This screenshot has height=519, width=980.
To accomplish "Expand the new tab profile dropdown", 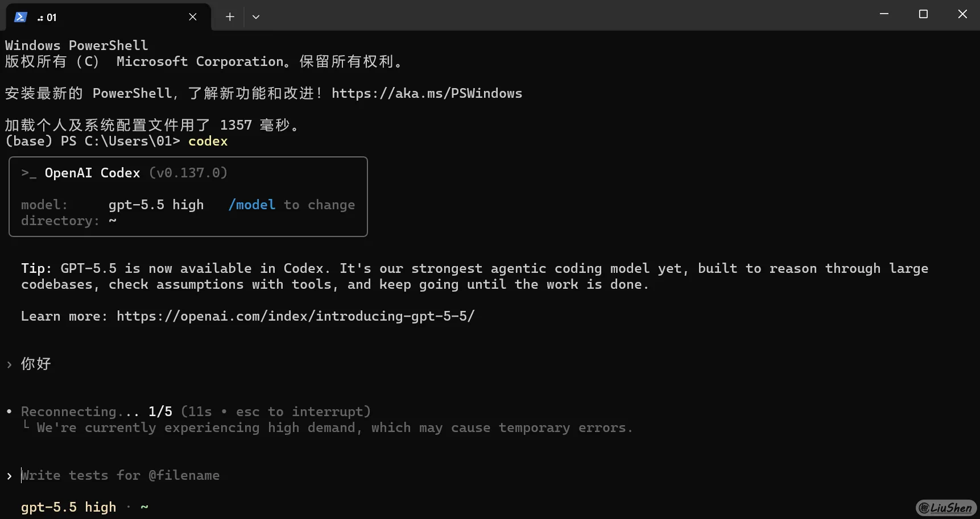I will (256, 17).
